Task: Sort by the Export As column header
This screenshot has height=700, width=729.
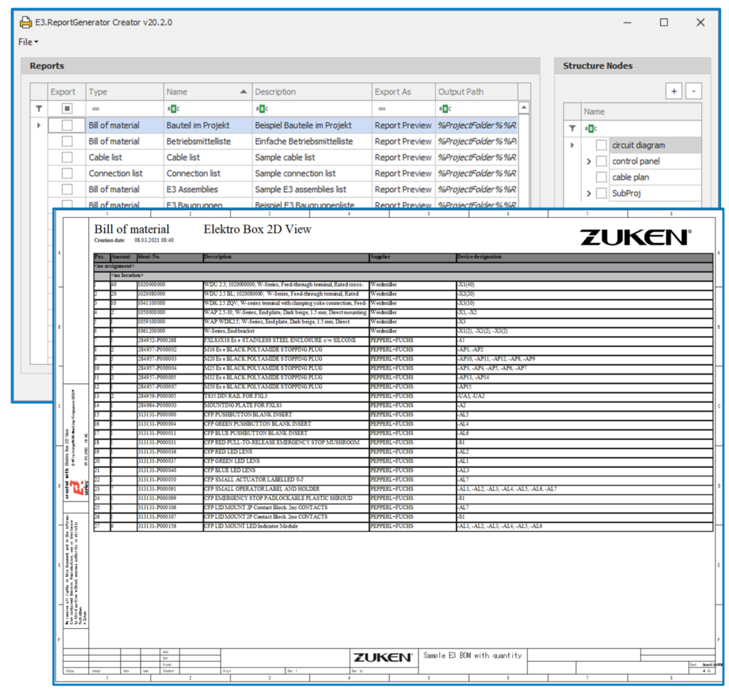Action: click(x=403, y=92)
